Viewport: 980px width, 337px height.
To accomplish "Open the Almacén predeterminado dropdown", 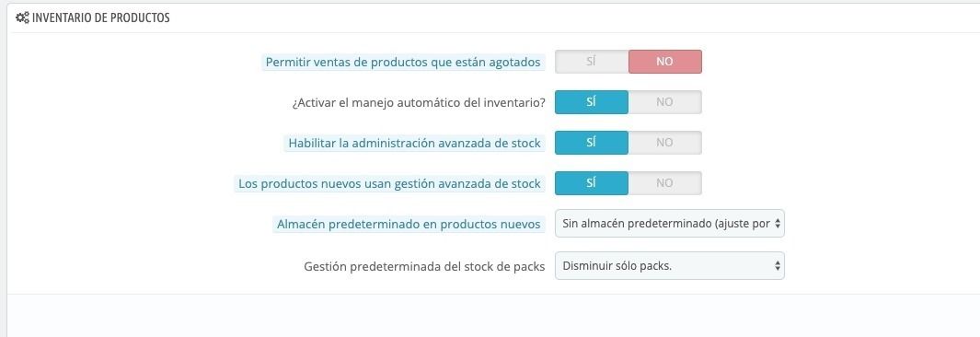I will point(669,224).
